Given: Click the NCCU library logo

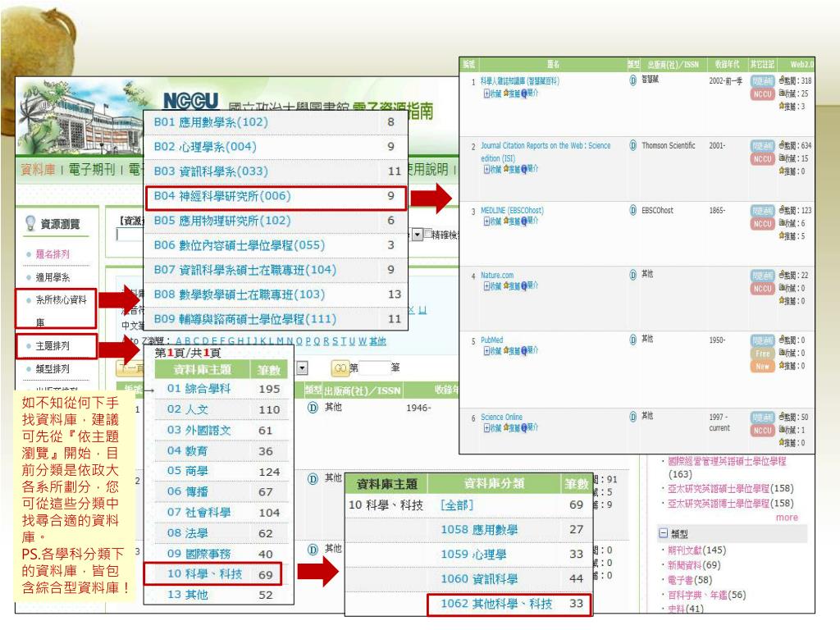Looking at the screenshot, I should [190, 99].
